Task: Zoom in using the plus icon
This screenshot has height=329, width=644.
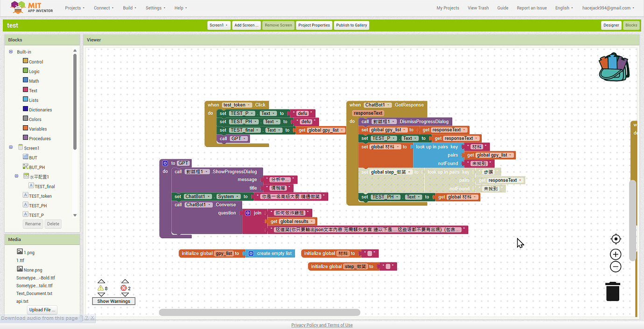Action: click(x=616, y=254)
